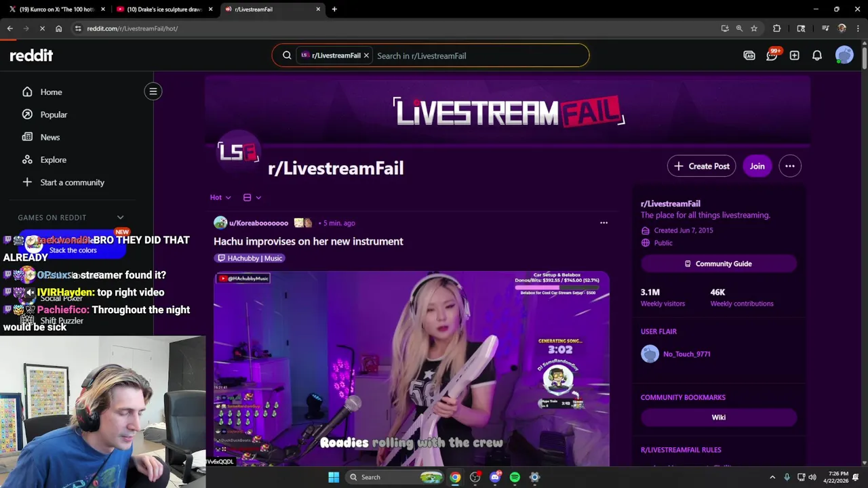
Task: Switch to Drake's ice sculpture YouTube tab
Action: [x=165, y=9]
